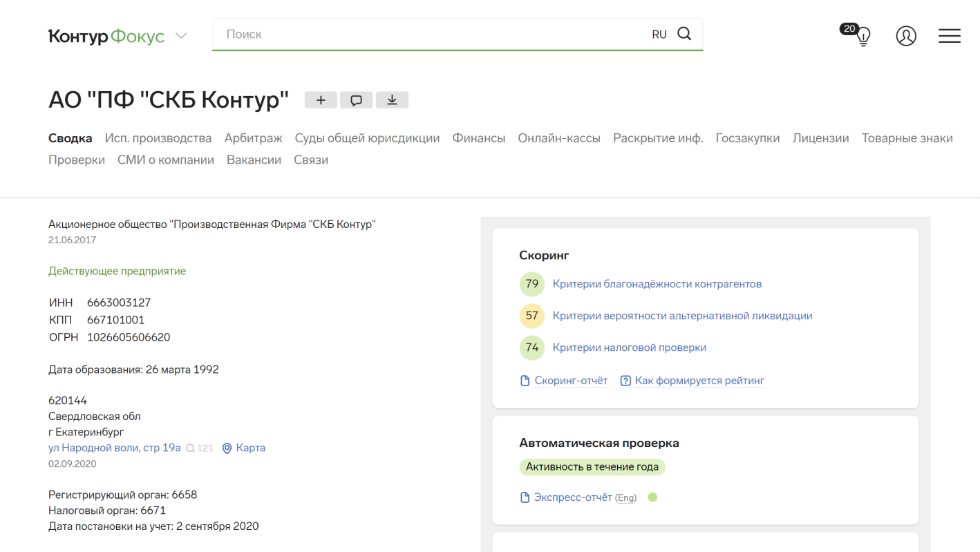Screen dimensions: 980x552
Task: Open Критерии налоговой проверки link
Action: click(x=630, y=348)
